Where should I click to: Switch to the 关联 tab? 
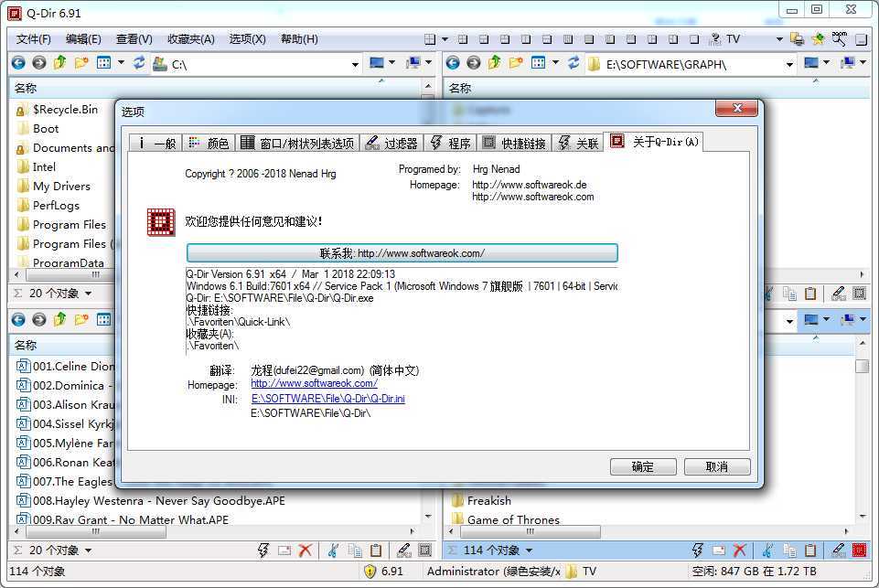(x=578, y=144)
